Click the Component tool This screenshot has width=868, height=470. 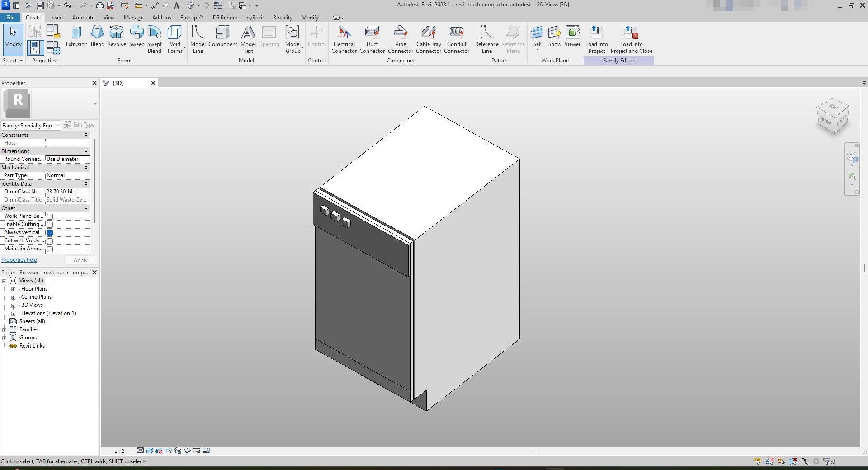[222, 36]
